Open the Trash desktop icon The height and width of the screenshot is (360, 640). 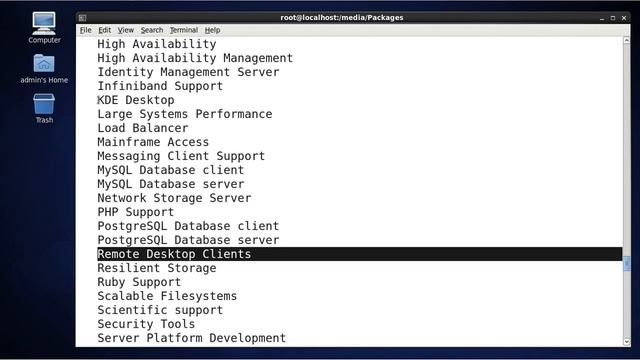pos(44,108)
